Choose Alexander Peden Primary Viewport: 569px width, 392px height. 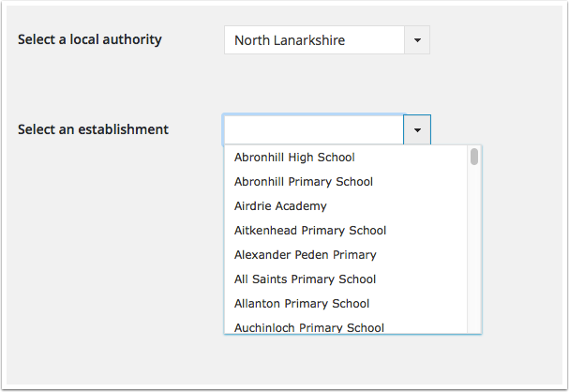coord(306,255)
